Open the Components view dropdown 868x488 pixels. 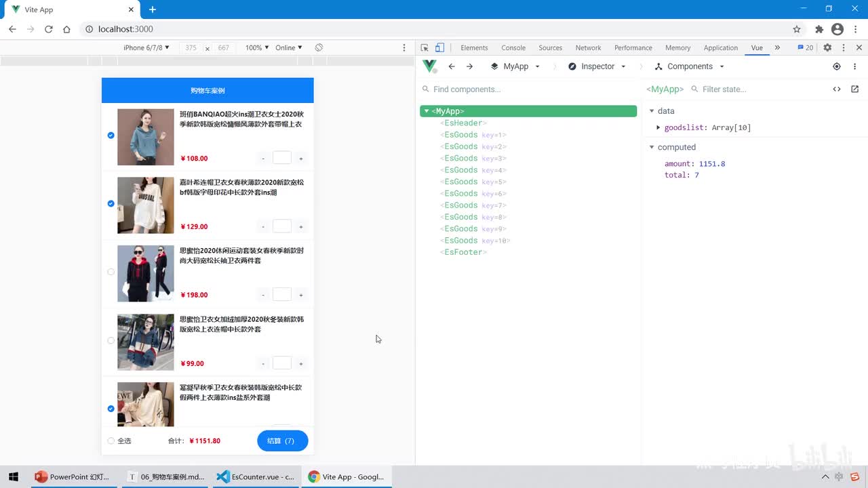point(690,66)
